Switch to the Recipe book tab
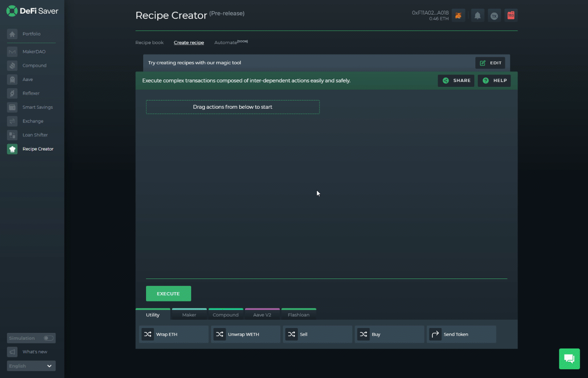588x378 pixels. pyautogui.click(x=149, y=42)
